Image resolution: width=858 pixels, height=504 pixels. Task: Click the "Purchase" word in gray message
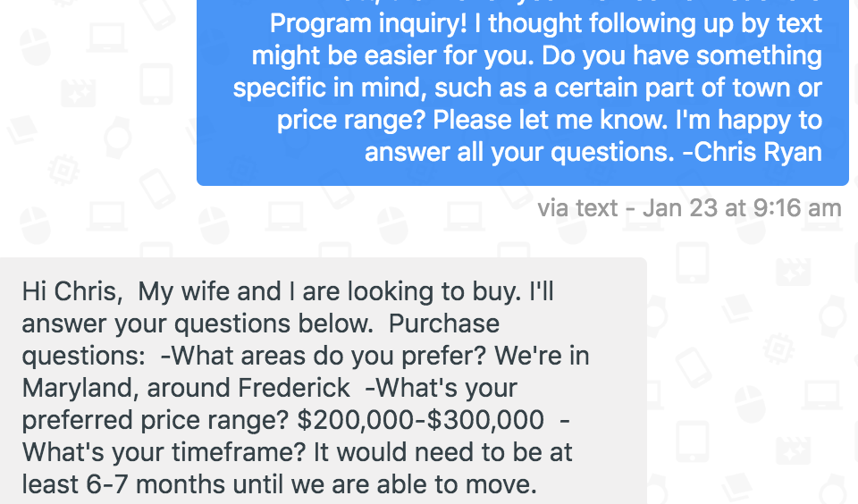[x=444, y=323]
